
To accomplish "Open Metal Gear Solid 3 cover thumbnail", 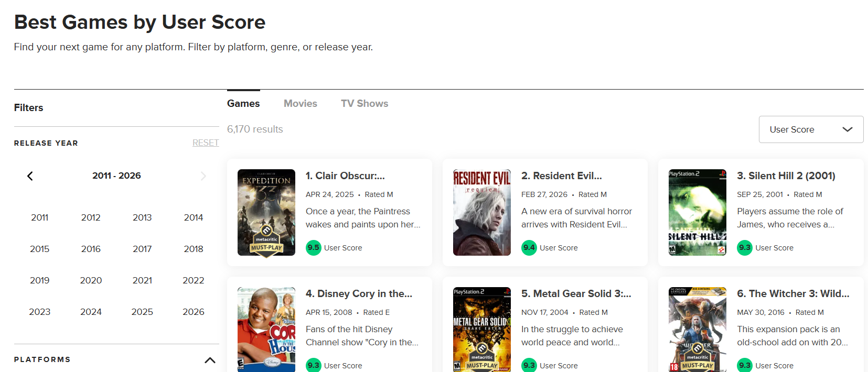I will click(x=482, y=330).
